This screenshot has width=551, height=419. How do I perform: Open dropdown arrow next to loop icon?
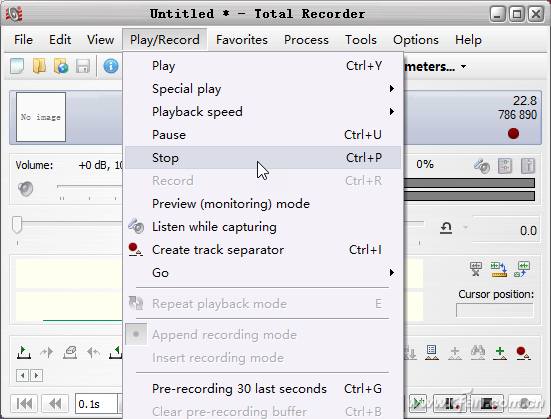[x=465, y=228]
